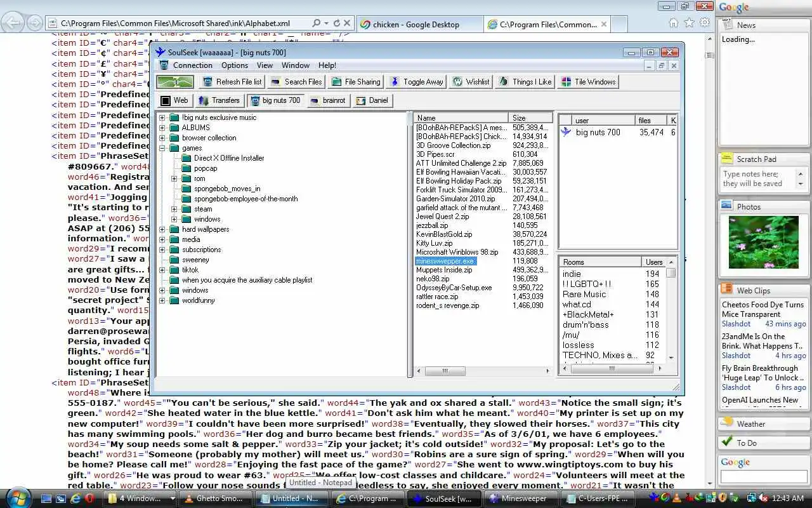Click the Windows Start button
The height and width of the screenshot is (508, 812).
pos(18,498)
